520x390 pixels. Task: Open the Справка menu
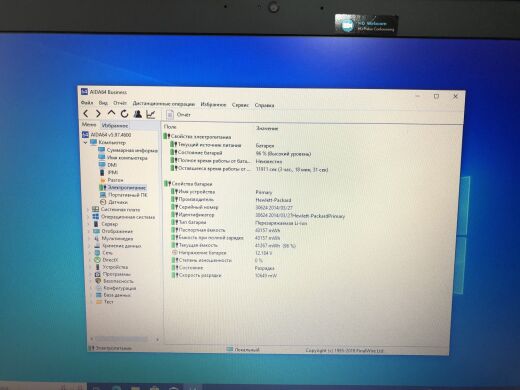point(264,105)
